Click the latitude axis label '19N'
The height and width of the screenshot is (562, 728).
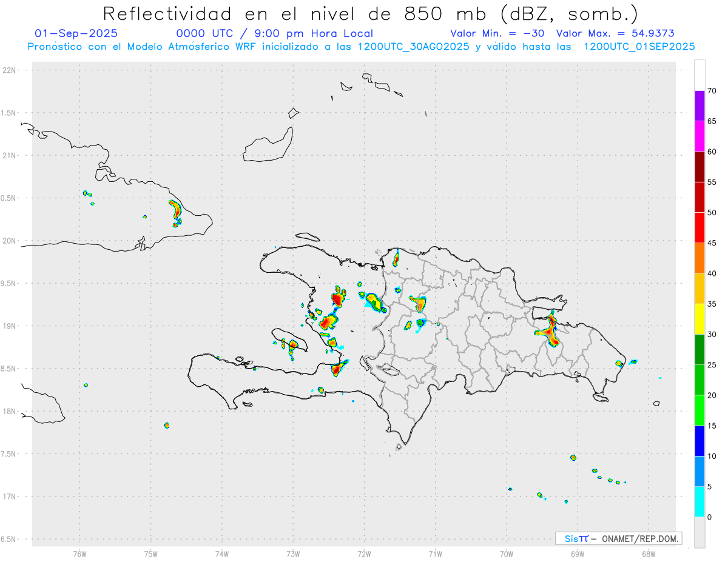tap(9, 326)
